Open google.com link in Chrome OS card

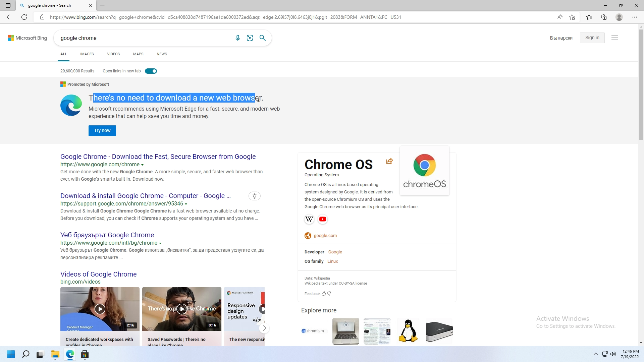[x=325, y=236]
